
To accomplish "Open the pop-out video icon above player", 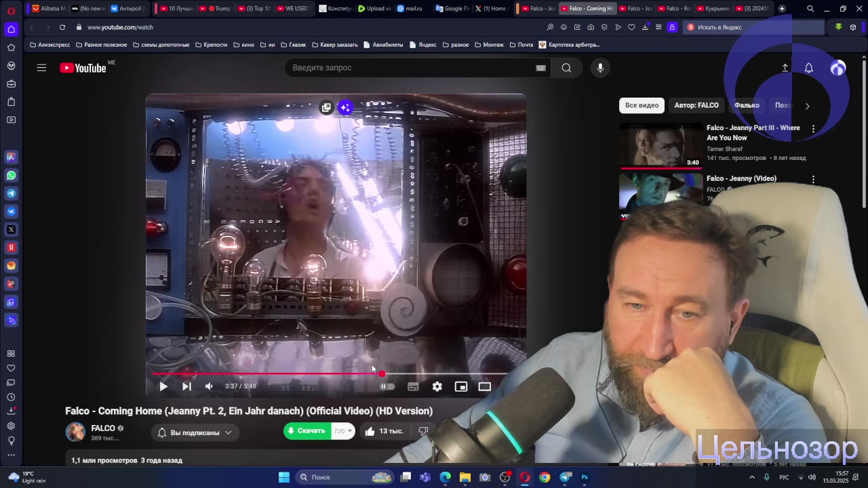I will click(326, 108).
